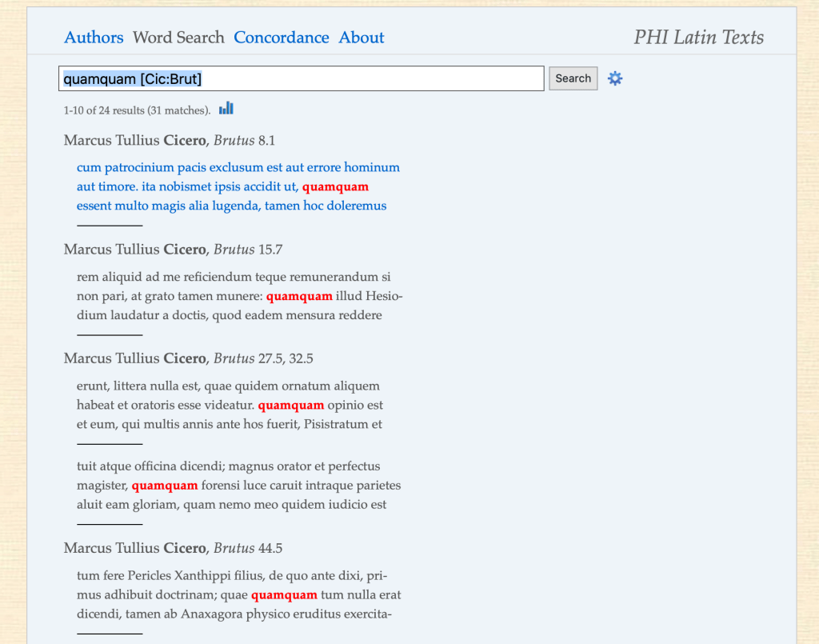Click the red quamquam before 'forensi luce'
Screen dimensions: 819x644
click(x=165, y=485)
